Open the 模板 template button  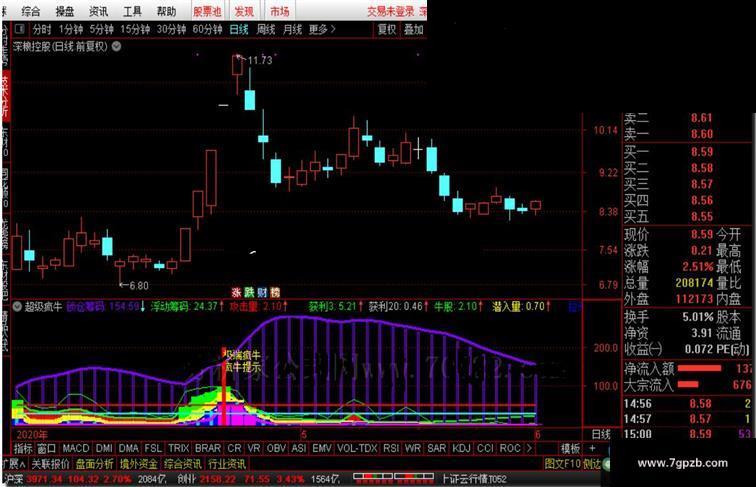[x=570, y=448]
